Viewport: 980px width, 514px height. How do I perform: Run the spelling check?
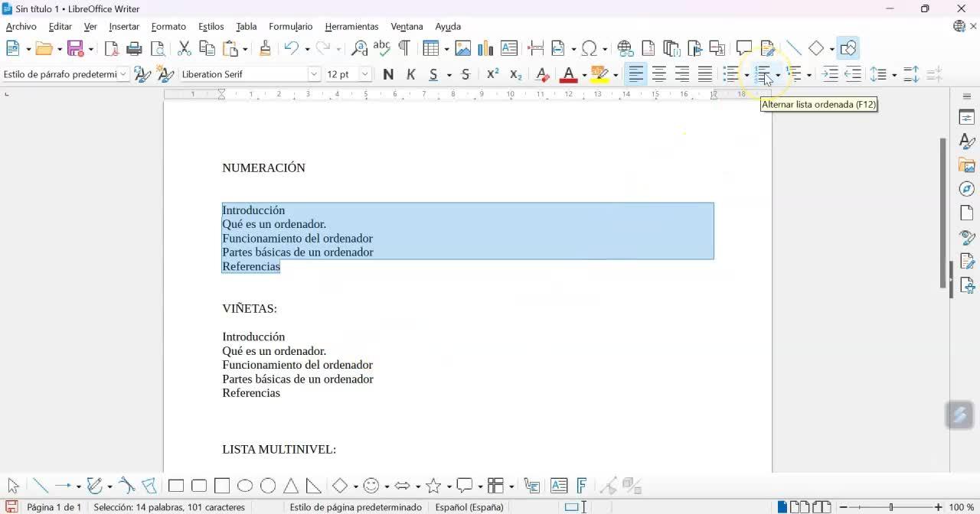(x=381, y=48)
